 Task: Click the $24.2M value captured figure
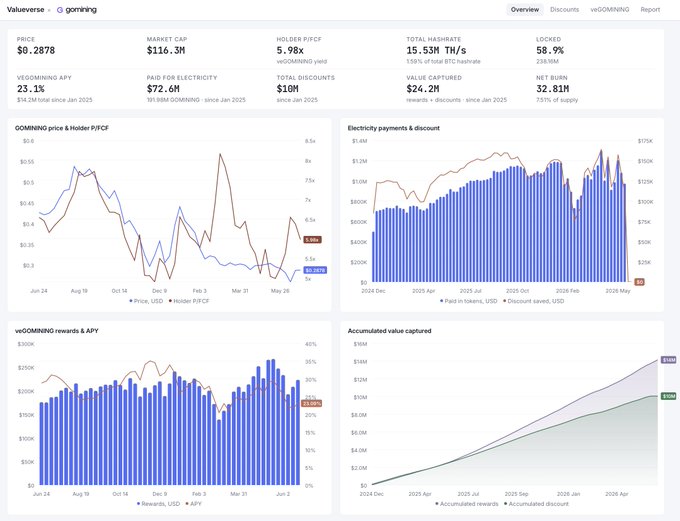423,89
